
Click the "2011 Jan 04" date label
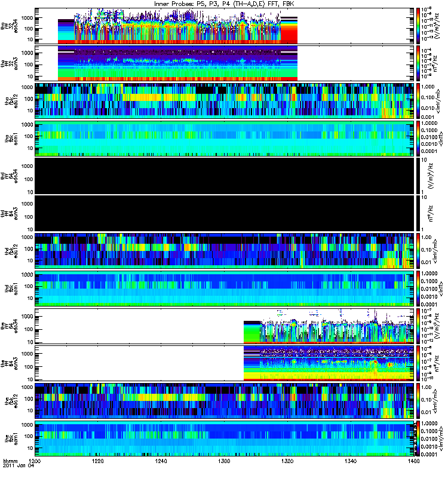coord(19,466)
